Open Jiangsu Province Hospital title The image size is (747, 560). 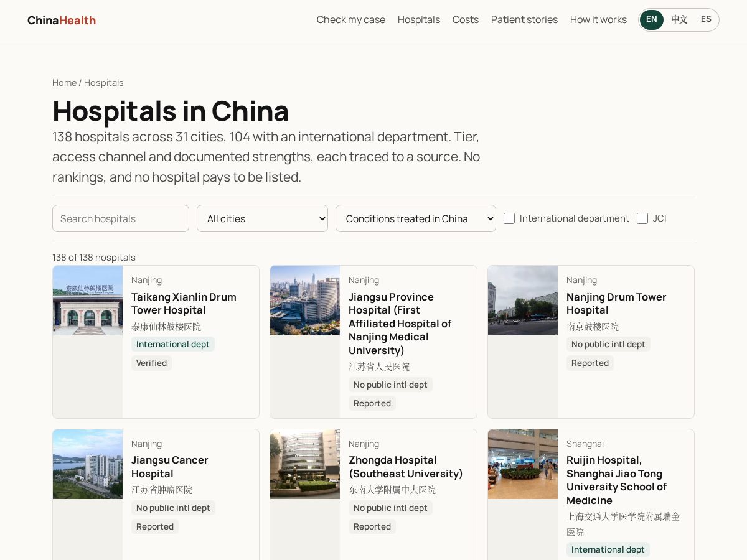click(400, 324)
